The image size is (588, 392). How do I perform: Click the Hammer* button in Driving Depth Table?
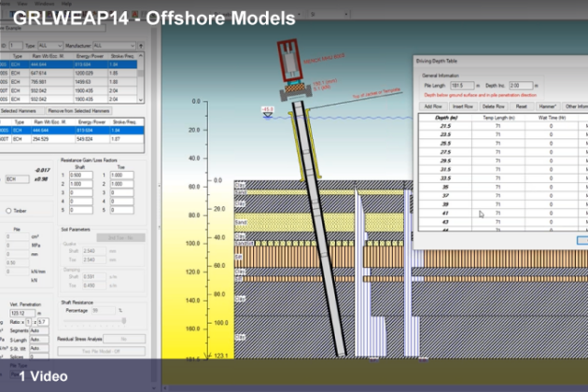coord(548,106)
